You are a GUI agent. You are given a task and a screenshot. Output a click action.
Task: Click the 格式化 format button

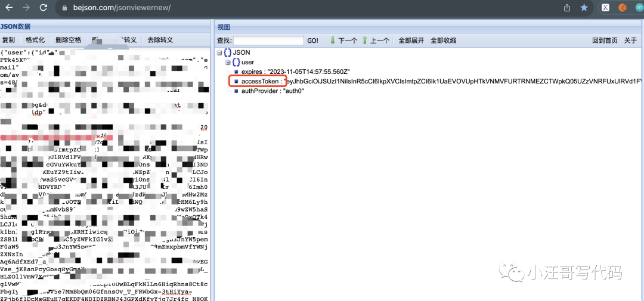coord(35,40)
